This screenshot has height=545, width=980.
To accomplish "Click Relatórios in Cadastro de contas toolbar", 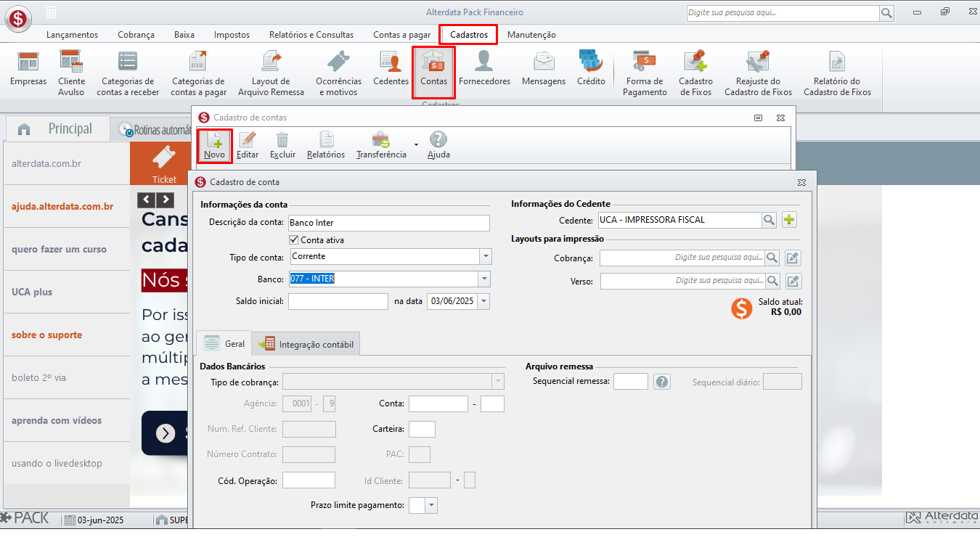I will 326,145.
